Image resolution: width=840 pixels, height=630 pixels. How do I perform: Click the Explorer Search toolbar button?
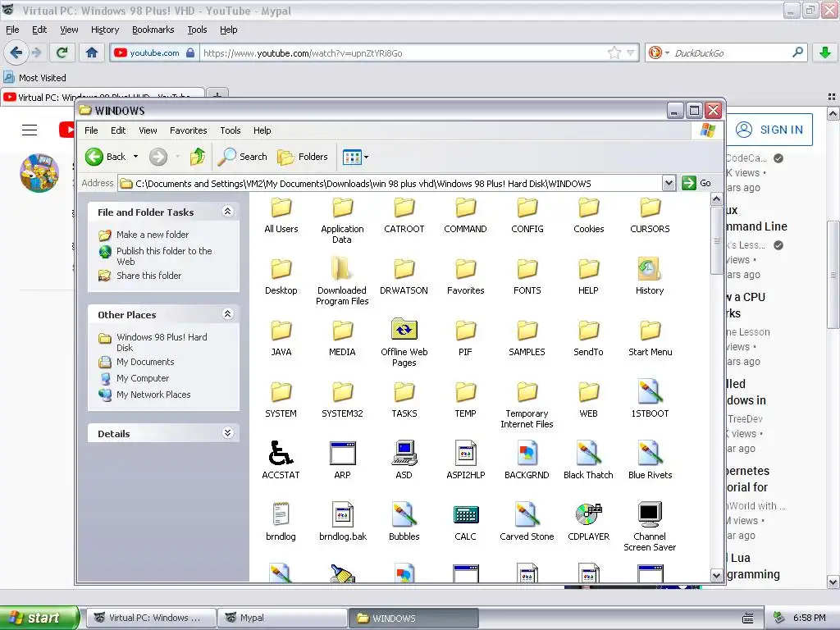(242, 157)
